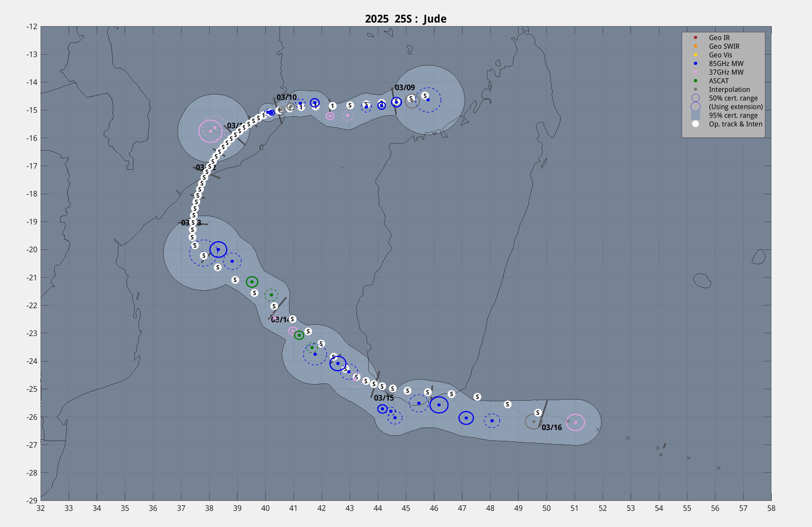The height and width of the screenshot is (527, 812).
Task: Click the '(Using extension)' legend text
Action: click(x=735, y=107)
